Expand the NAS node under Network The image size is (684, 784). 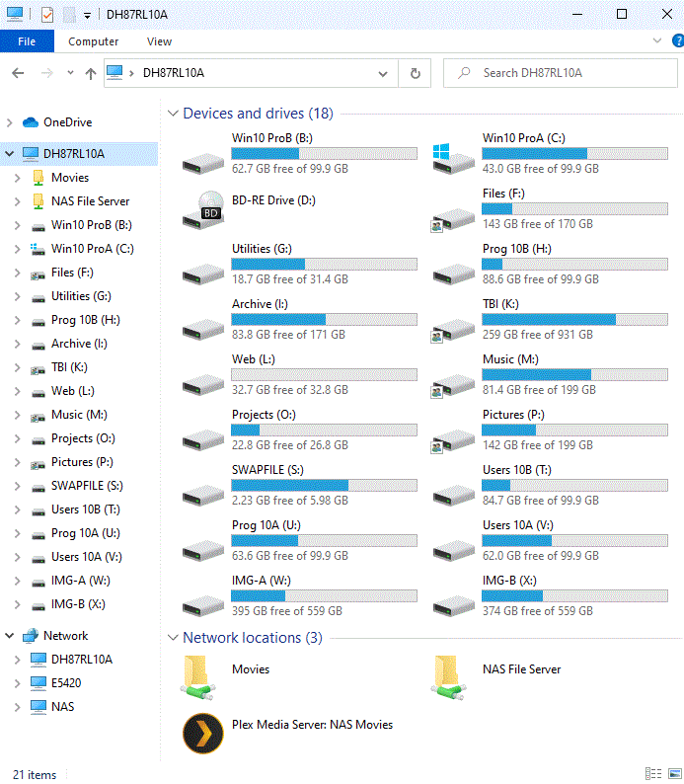[18, 707]
